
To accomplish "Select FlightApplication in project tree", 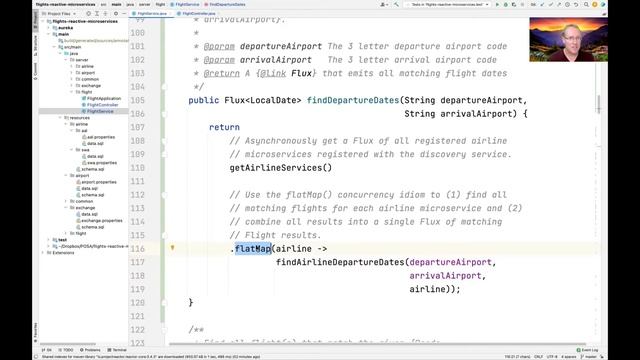I will coord(101,98).
